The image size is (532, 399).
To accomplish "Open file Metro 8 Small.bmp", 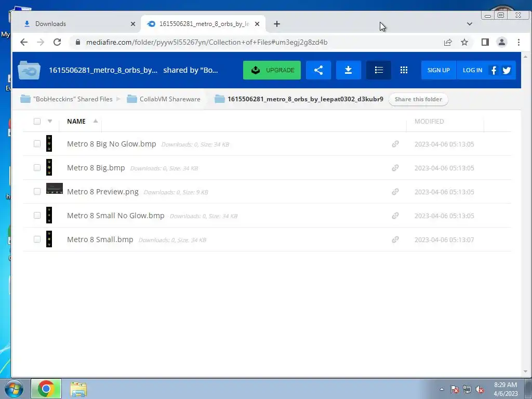I will tap(100, 240).
